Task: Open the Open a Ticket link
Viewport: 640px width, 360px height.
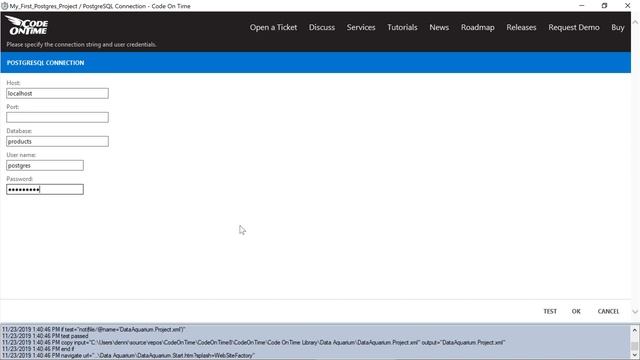Action: tap(273, 27)
